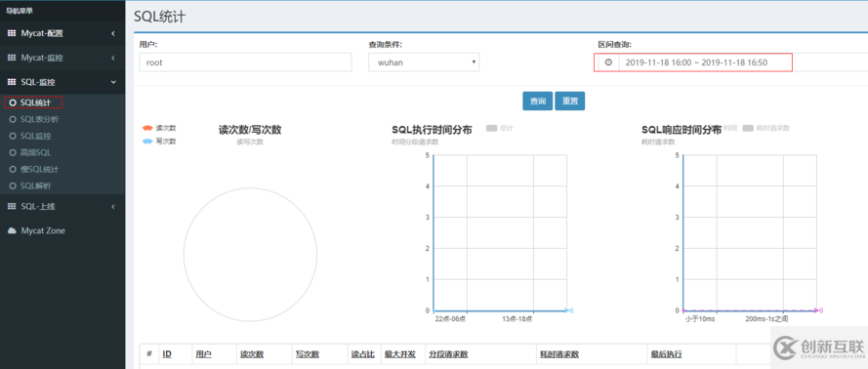
Task: Expand the SQL-上线 menu chevron
Action: click(113, 206)
